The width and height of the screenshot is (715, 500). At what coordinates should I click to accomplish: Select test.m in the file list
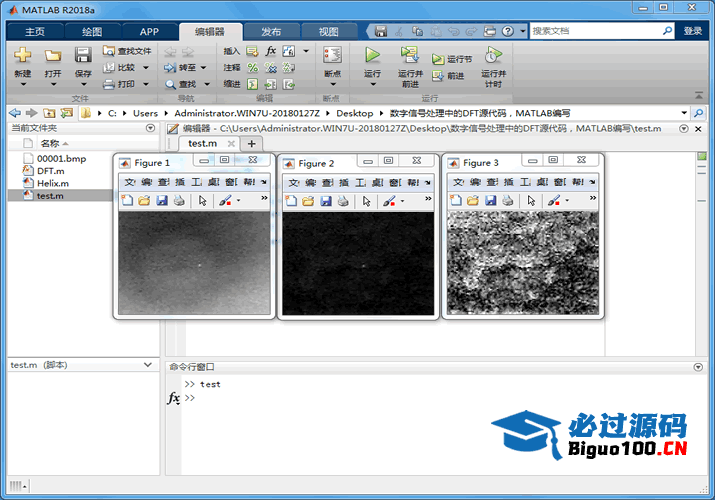pyautogui.click(x=60, y=196)
